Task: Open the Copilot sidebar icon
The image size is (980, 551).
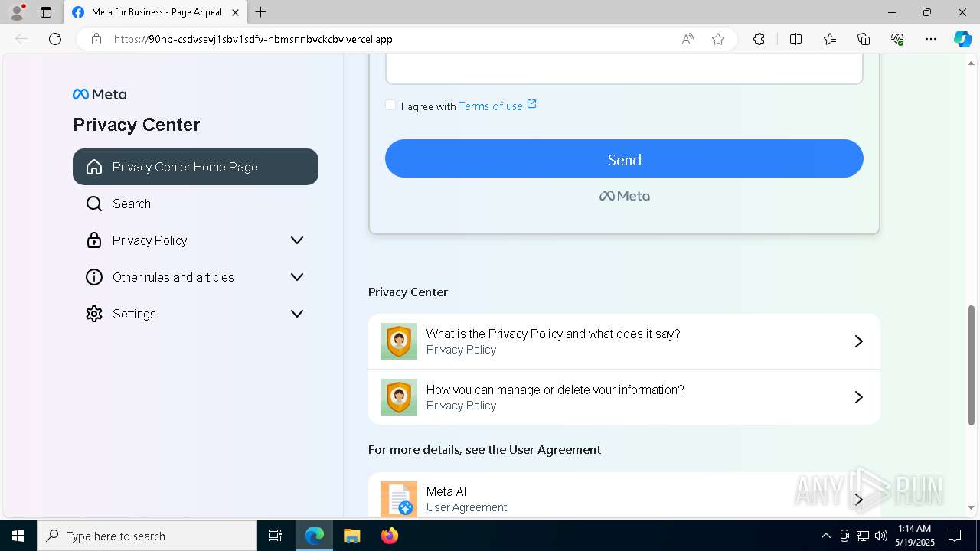Action: click(962, 39)
